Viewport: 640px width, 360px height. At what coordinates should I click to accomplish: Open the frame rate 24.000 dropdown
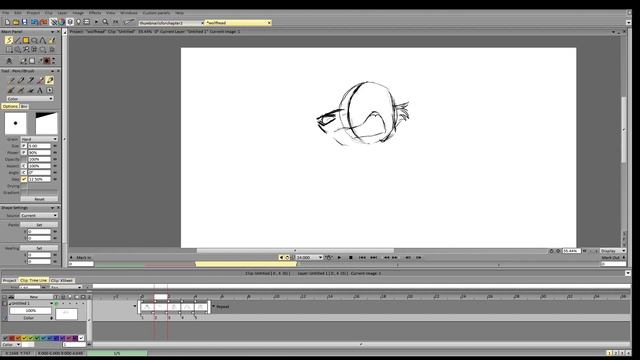pos(309,258)
